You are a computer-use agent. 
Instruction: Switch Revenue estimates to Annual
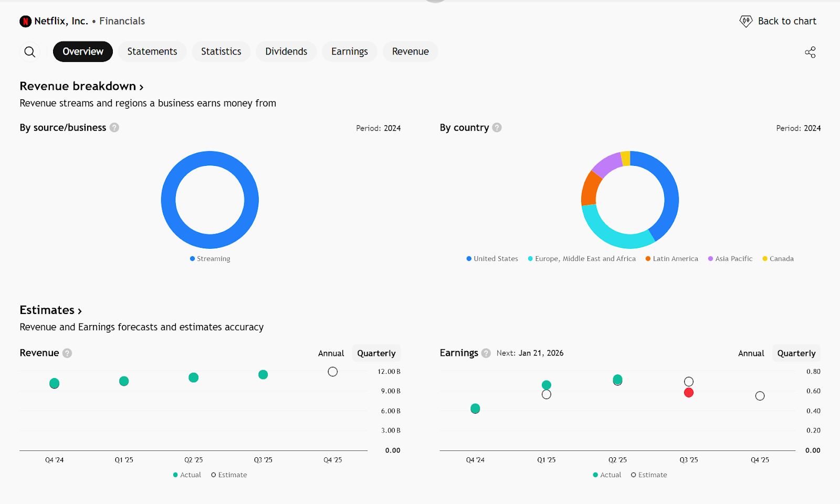[x=331, y=353]
